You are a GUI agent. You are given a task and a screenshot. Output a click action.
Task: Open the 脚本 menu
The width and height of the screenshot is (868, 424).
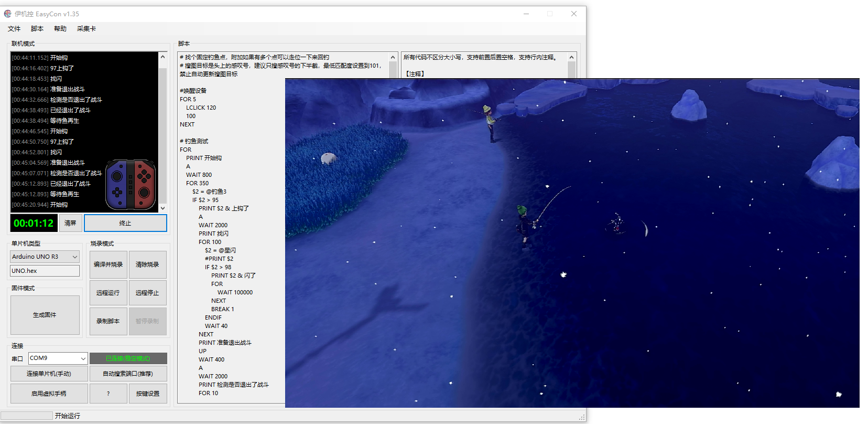pyautogui.click(x=37, y=29)
